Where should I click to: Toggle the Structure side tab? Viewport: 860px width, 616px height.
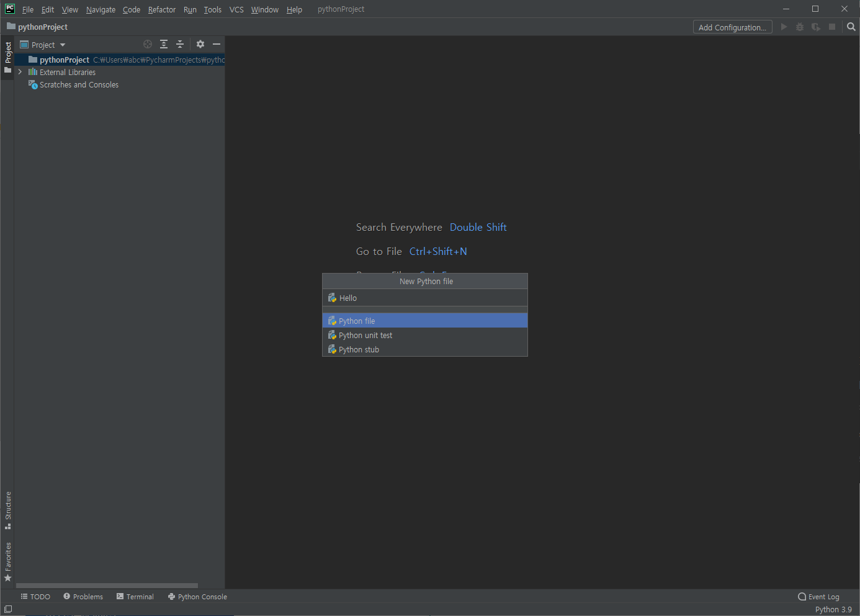click(x=7, y=510)
